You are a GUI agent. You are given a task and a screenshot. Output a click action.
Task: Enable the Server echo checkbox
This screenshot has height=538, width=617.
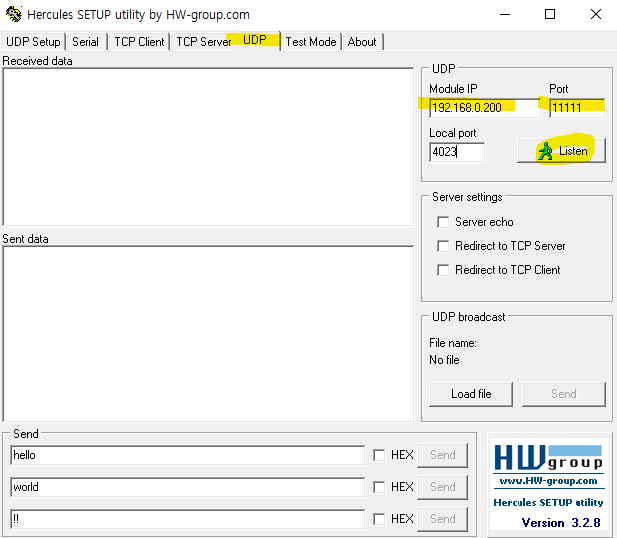coord(443,222)
